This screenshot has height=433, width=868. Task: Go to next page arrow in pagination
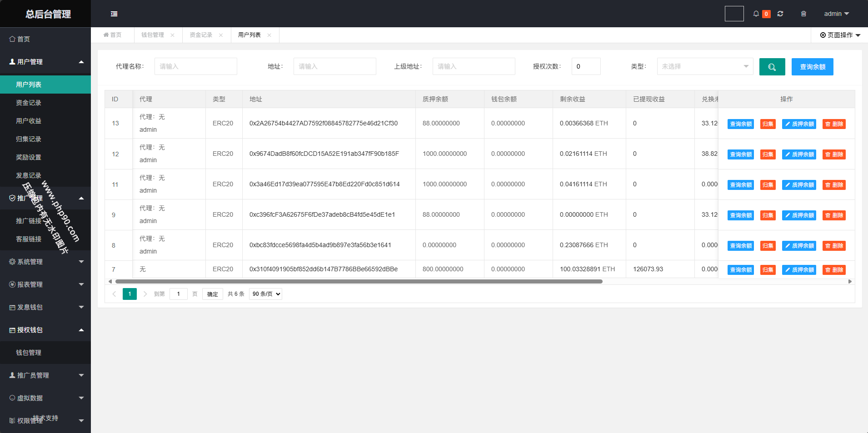tap(145, 294)
